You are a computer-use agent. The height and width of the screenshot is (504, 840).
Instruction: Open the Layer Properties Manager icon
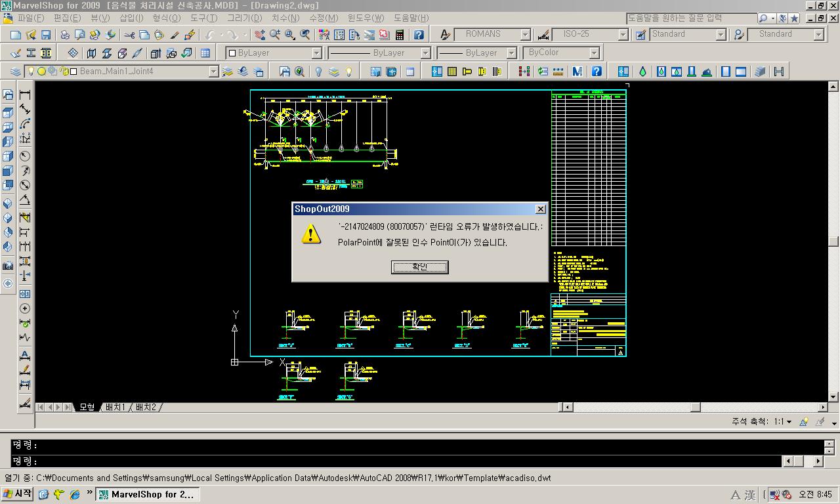click(x=15, y=72)
